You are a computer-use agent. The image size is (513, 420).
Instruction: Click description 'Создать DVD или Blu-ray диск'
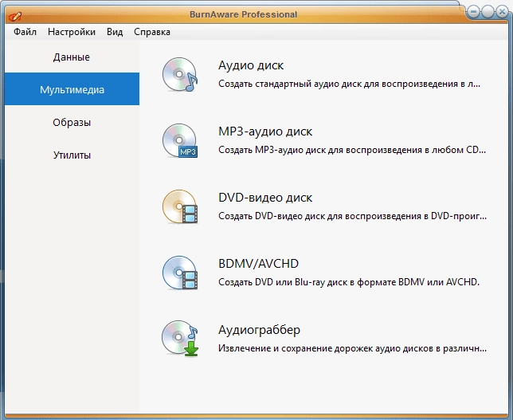[x=349, y=282]
